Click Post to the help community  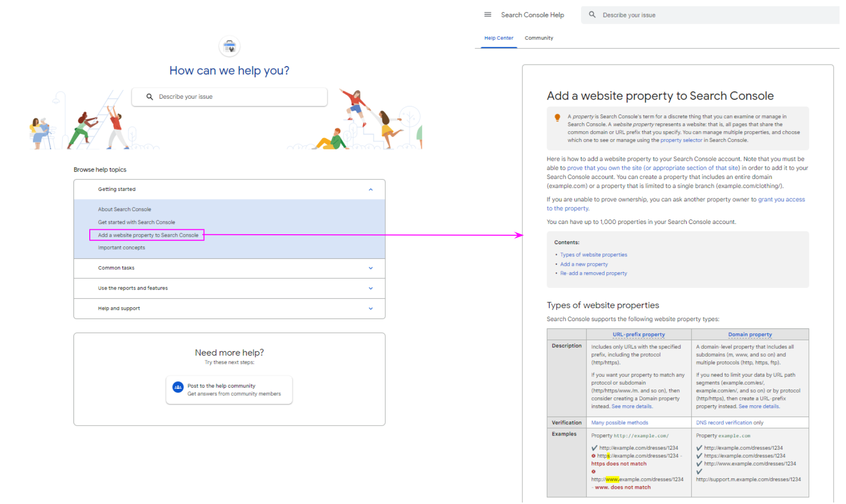tap(229, 390)
